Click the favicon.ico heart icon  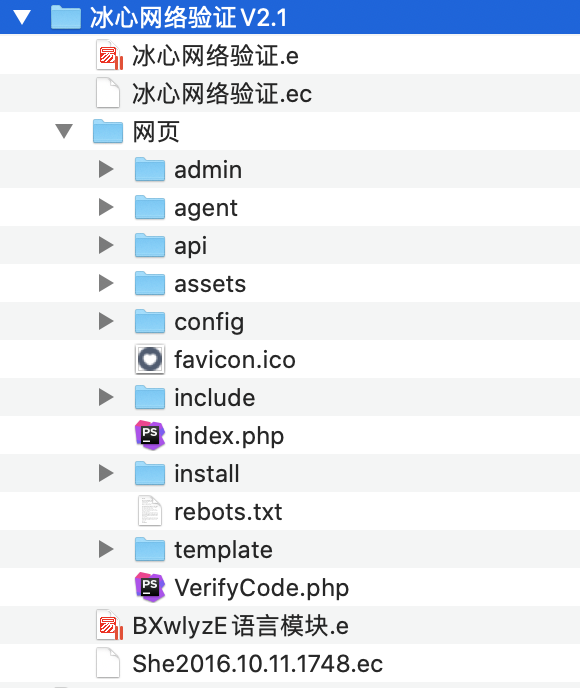pos(150,359)
